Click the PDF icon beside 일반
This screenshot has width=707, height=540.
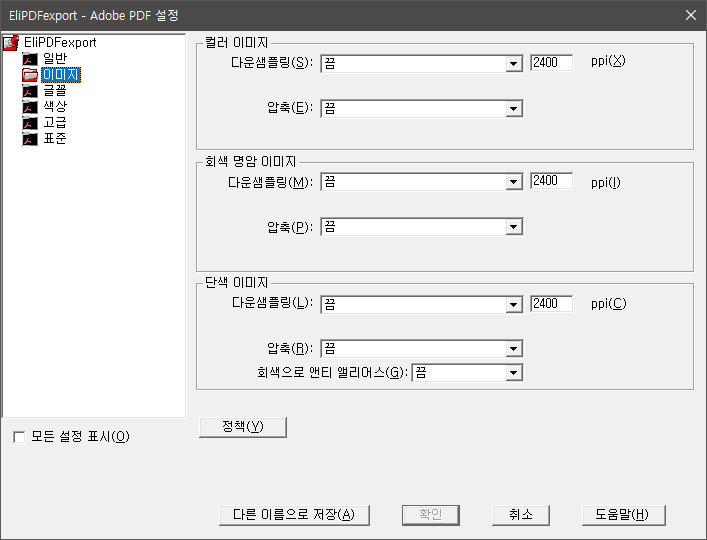pyautogui.click(x=30, y=59)
